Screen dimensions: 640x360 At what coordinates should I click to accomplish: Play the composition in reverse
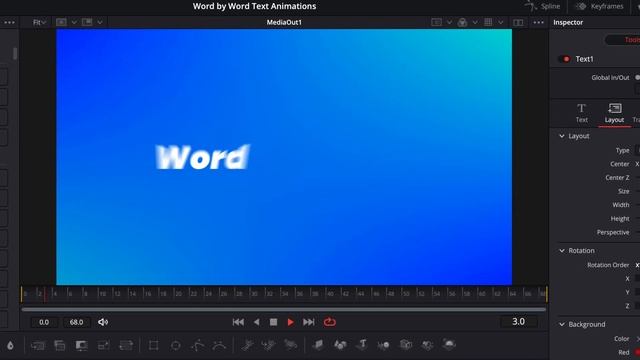pyautogui.click(x=256, y=322)
